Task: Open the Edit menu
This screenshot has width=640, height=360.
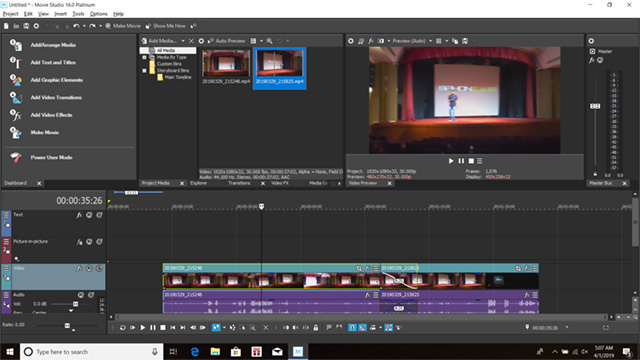Action: coord(28,14)
